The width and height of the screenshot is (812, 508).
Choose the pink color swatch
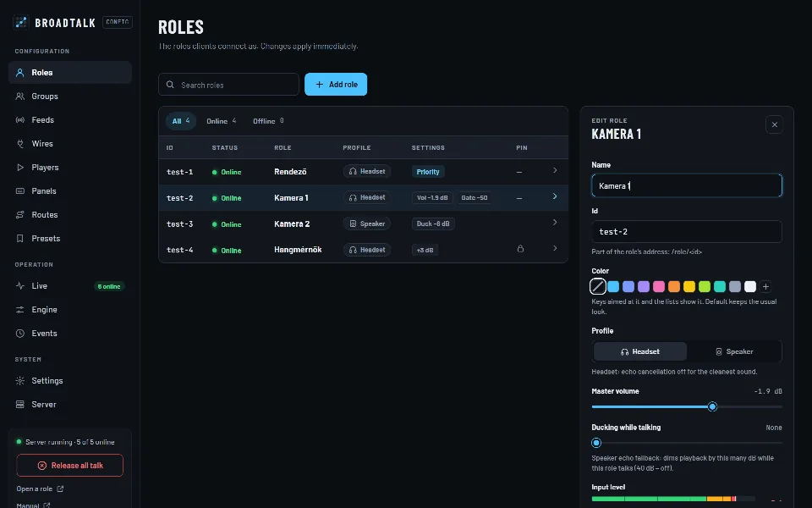[659, 287]
